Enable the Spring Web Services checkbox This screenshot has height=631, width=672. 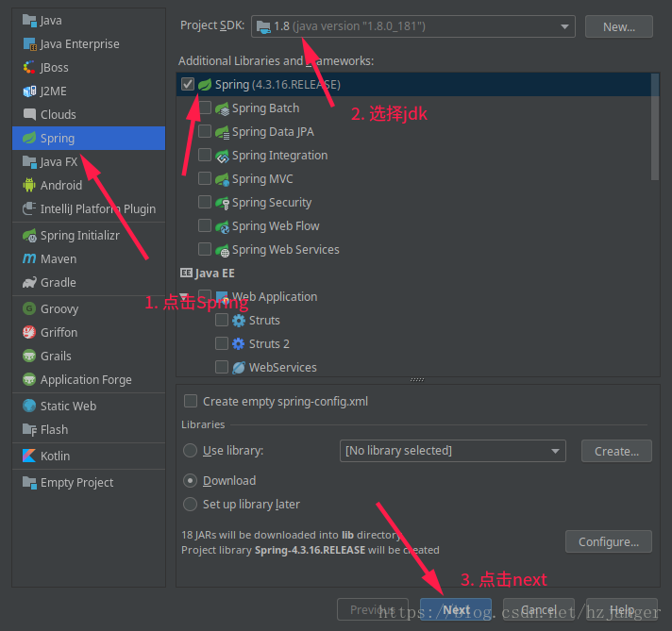[205, 249]
